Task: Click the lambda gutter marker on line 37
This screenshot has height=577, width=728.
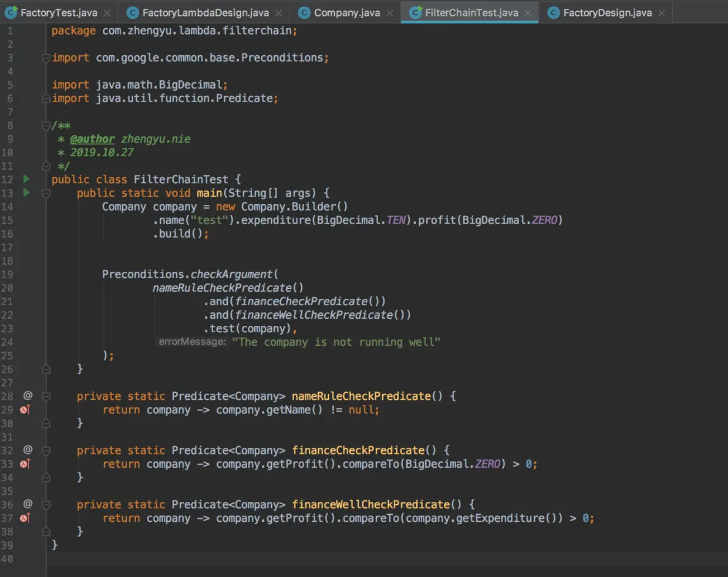Action: tap(25, 518)
